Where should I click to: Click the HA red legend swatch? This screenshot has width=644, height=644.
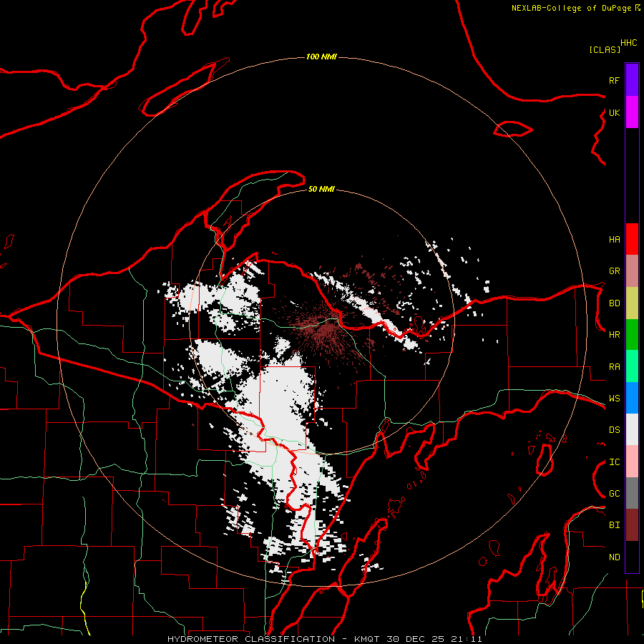[x=632, y=239]
